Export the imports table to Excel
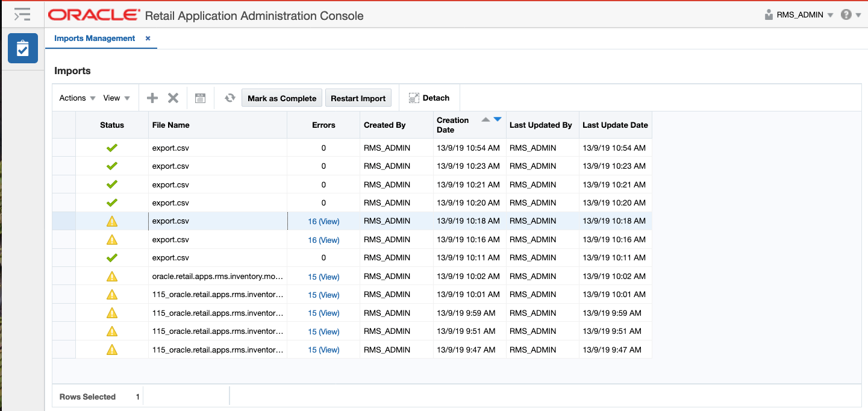The height and width of the screenshot is (411, 868). tap(200, 97)
